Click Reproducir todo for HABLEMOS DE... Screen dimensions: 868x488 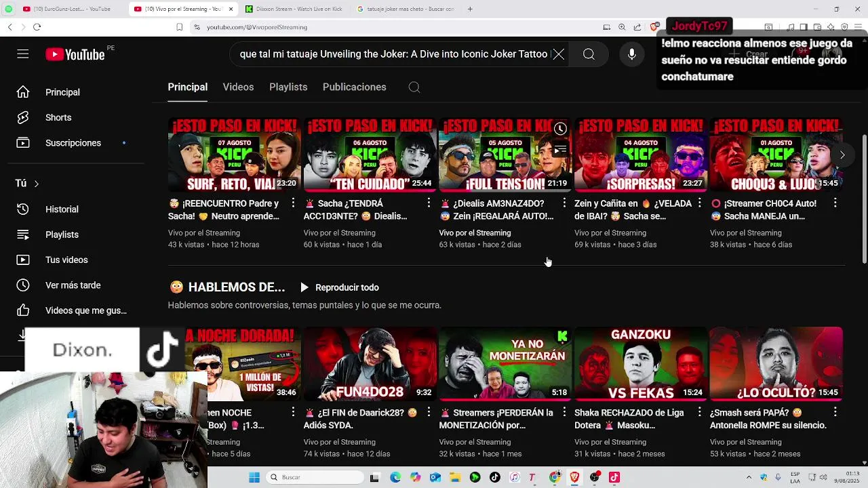(x=339, y=287)
